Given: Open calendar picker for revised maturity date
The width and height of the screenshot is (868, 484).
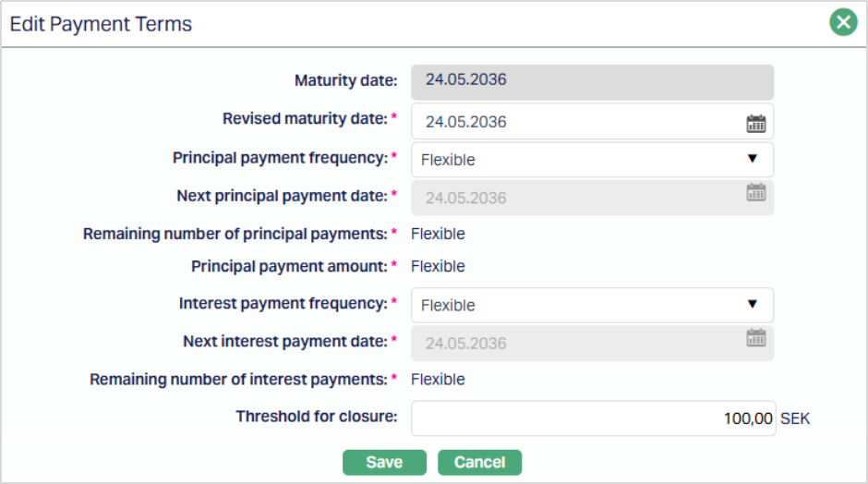Looking at the screenshot, I should tap(756, 122).
